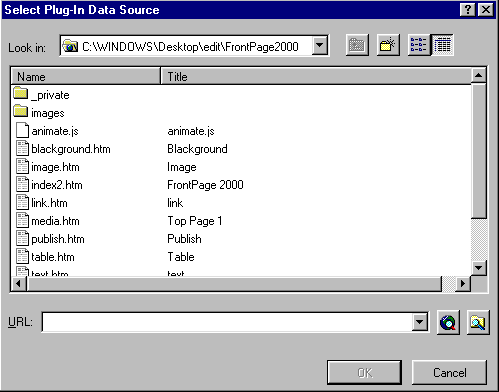The width and height of the screenshot is (499, 392).
Task: Select index2.htm page icon
Action: (x=22, y=184)
